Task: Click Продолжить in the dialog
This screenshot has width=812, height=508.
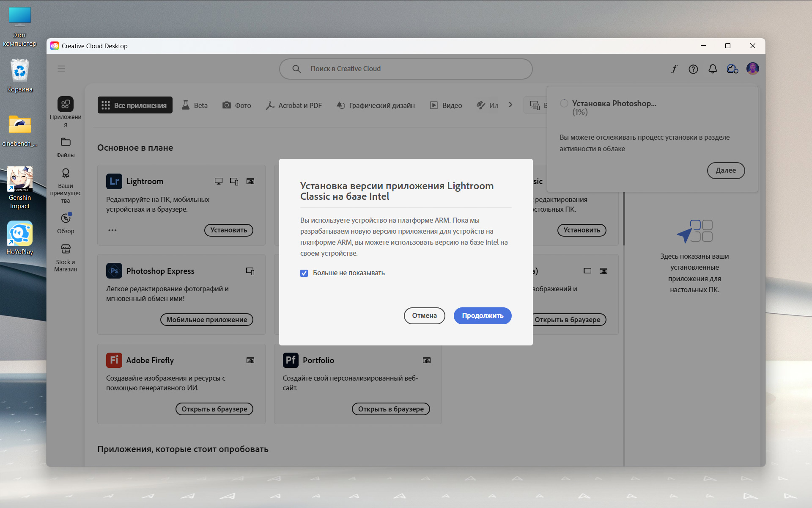Action: point(483,316)
